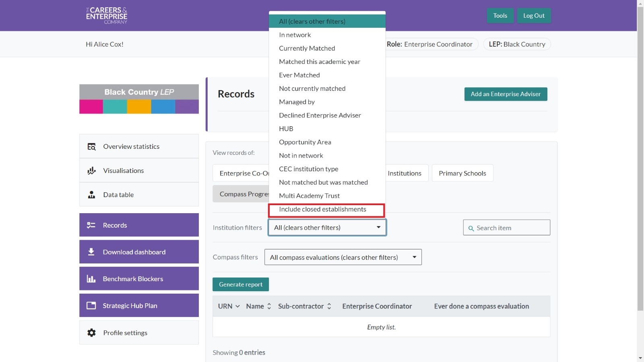Image resolution: width=644 pixels, height=362 pixels.
Task: Open the Compass filters dropdown
Action: pos(343,257)
